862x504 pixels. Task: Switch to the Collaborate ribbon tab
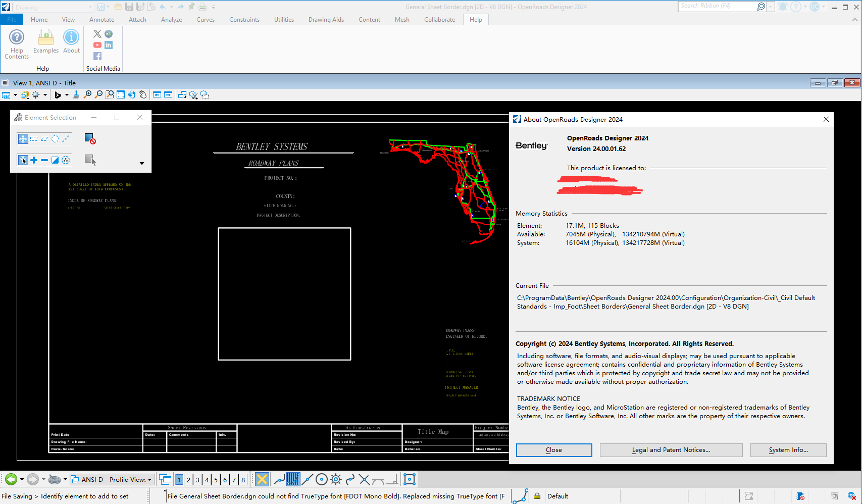point(440,20)
